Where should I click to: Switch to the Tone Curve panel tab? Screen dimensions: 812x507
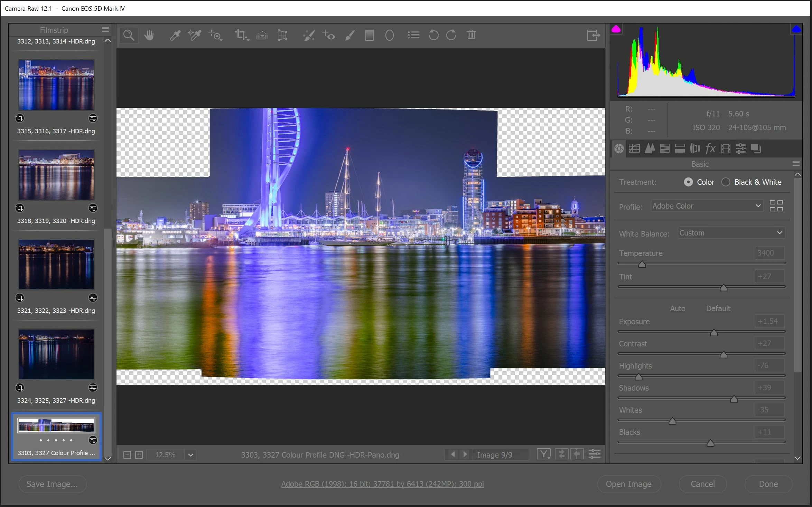(x=634, y=149)
